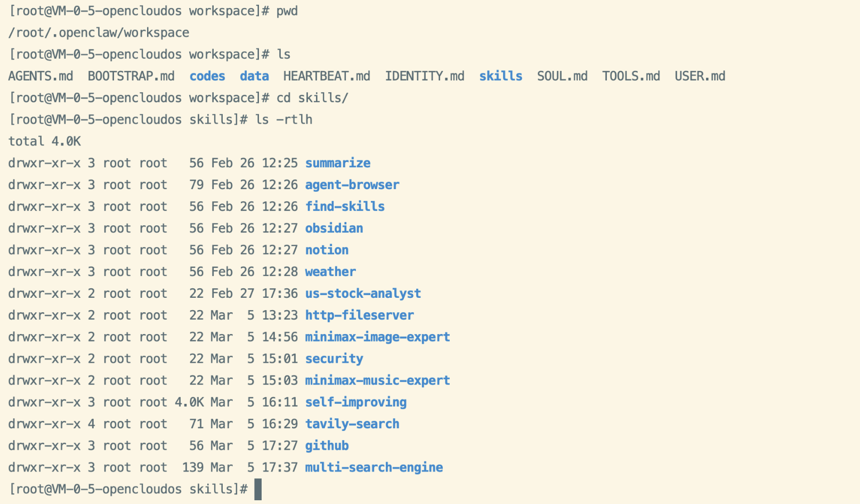The width and height of the screenshot is (860, 504).
Task: Click the terminal cursor block at the prompt
Action: click(258, 489)
